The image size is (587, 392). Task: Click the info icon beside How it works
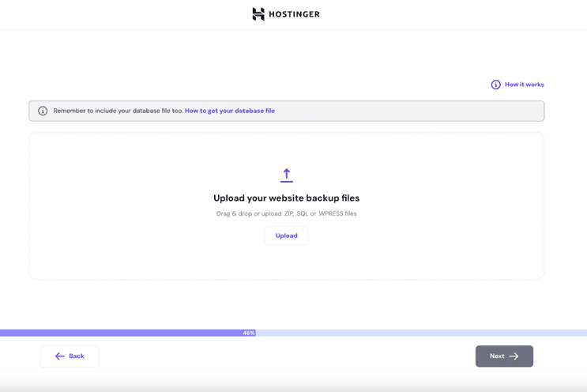click(x=495, y=85)
